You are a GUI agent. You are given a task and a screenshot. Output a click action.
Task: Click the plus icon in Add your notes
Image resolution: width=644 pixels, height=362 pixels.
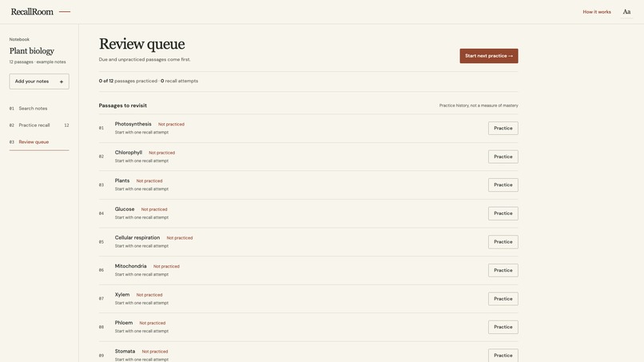[62, 82]
